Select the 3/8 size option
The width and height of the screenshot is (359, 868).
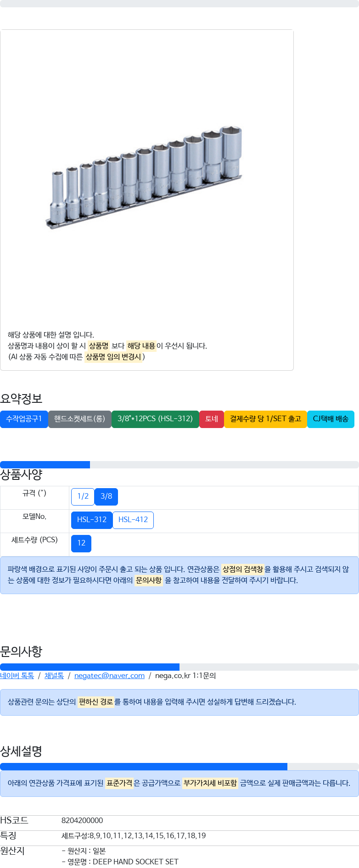click(x=106, y=496)
